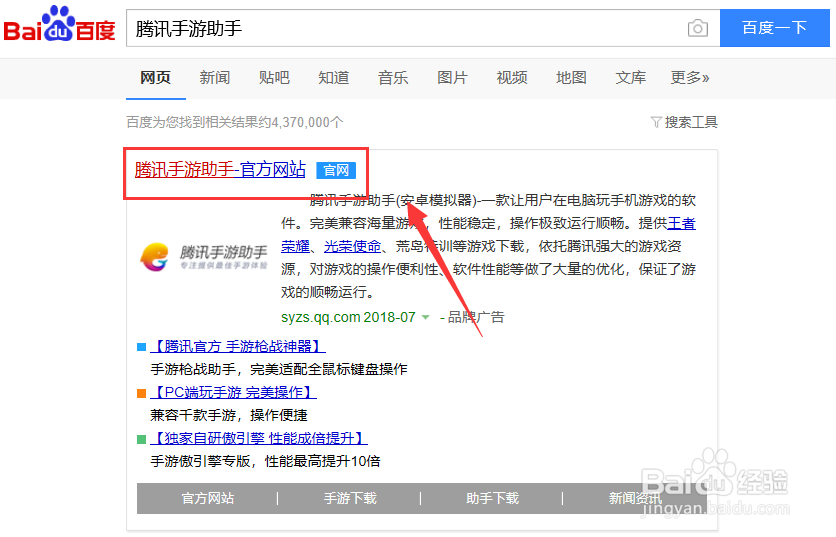Image resolution: width=836 pixels, height=537 pixels.
Task: Click the text 手游枪战助手，完美适配全鼠标键盘操作
Action: pyautogui.click(x=279, y=369)
